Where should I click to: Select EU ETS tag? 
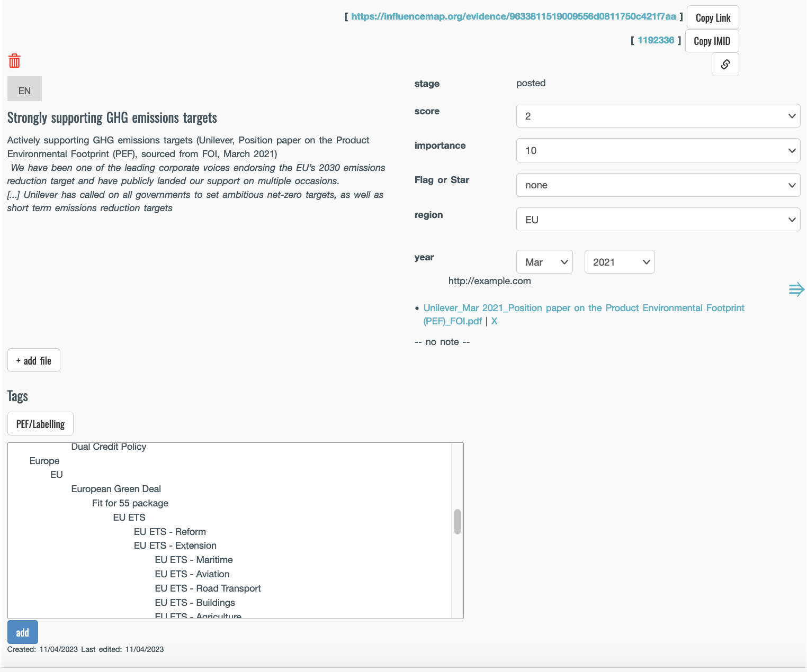129,517
